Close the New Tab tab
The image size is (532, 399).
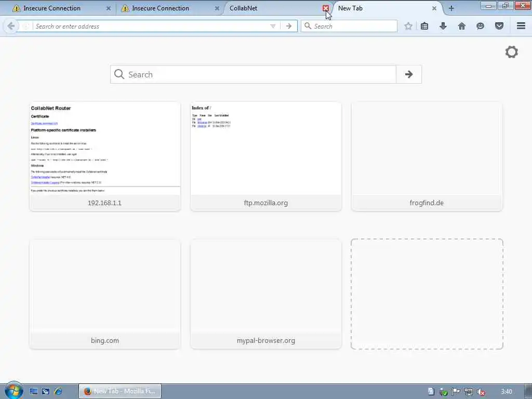point(434,8)
